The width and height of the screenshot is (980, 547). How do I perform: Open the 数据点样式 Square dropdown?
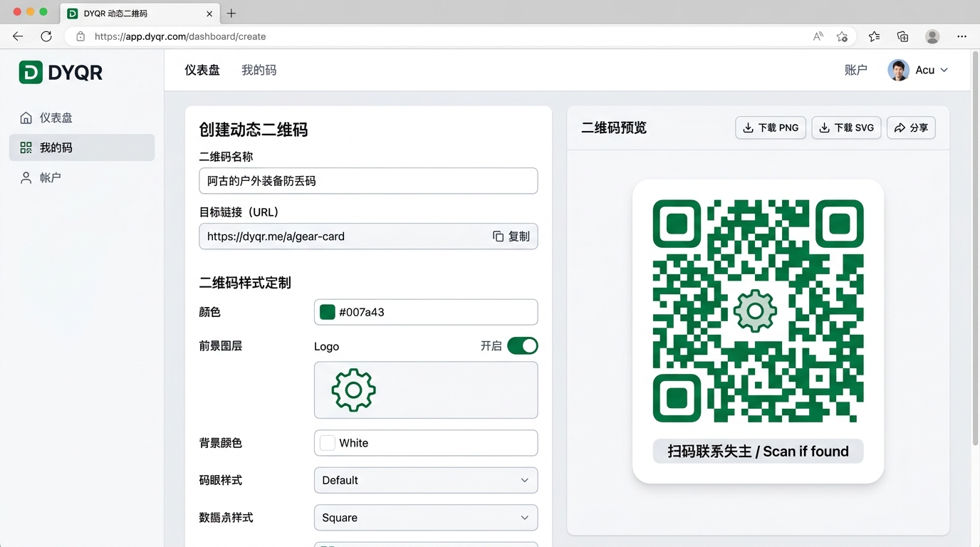point(426,518)
